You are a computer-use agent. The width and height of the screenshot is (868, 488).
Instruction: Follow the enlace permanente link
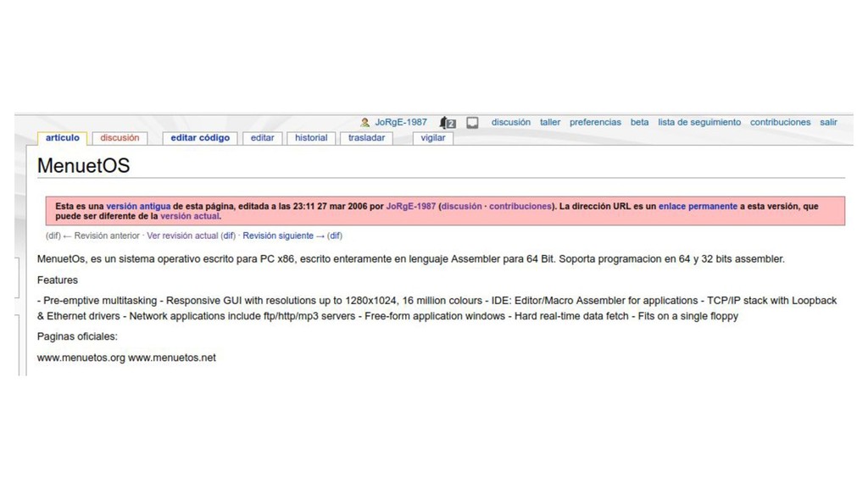pos(698,207)
